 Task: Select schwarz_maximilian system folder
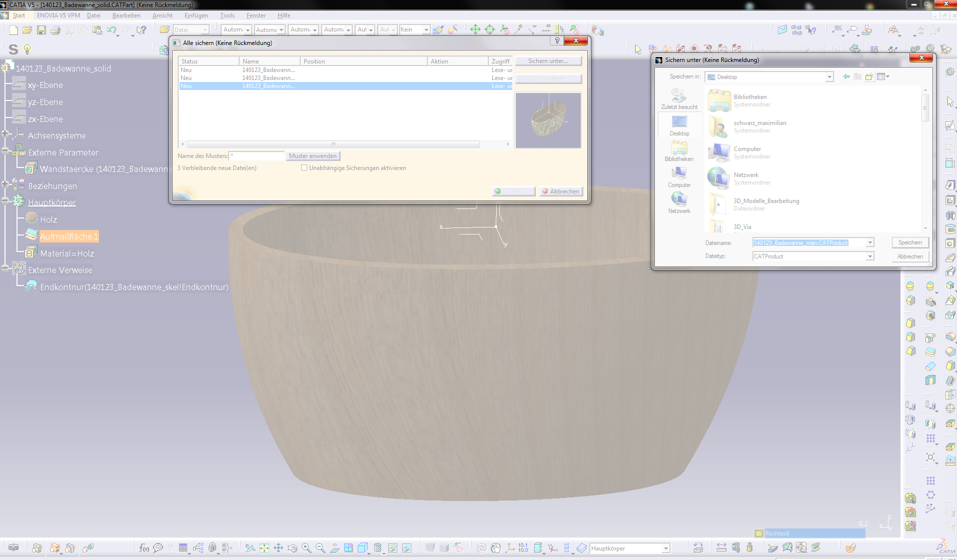(760, 126)
